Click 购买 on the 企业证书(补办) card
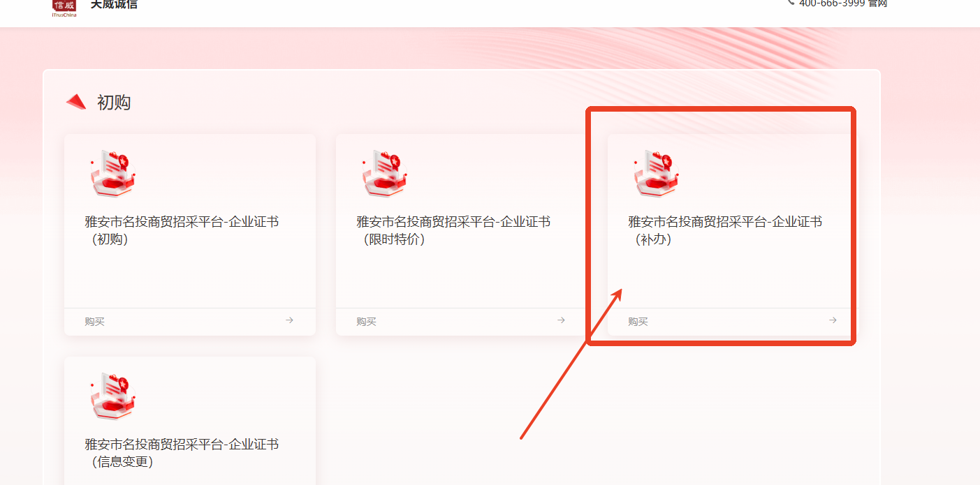 coord(638,322)
